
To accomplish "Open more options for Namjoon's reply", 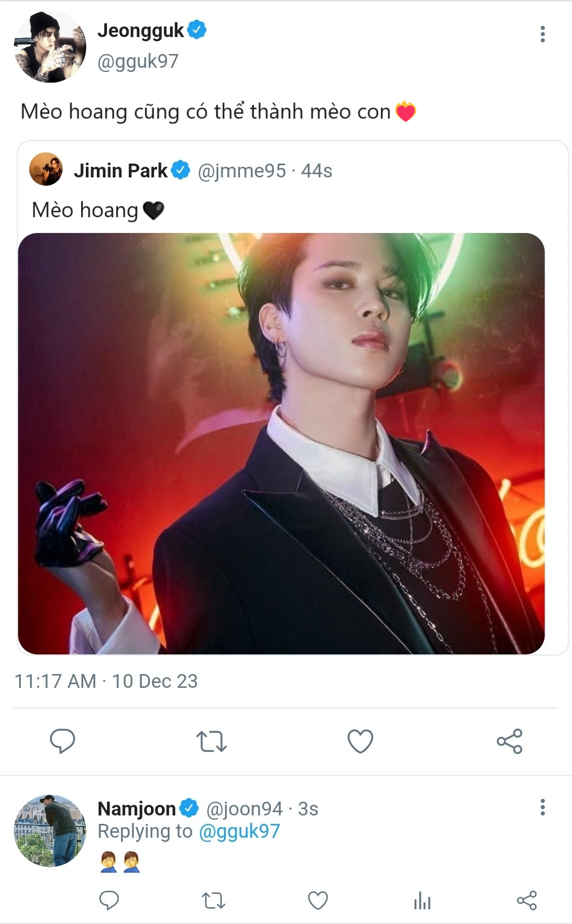I will pos(542,808).
